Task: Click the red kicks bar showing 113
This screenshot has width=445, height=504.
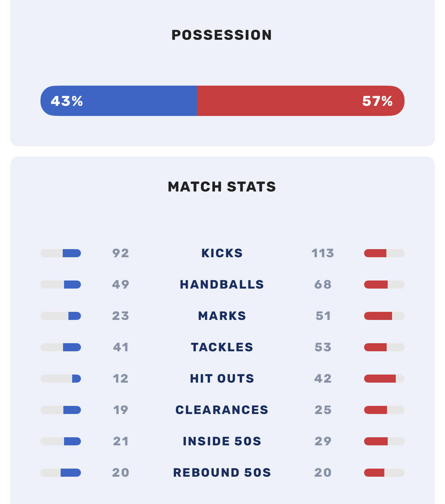Action: pos(375,253)
